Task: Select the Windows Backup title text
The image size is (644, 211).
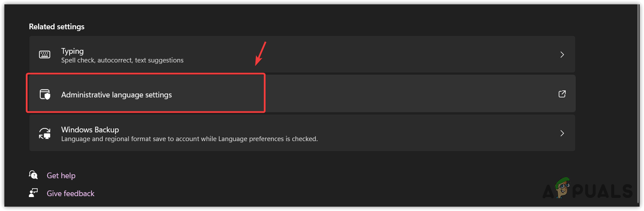Action: tap(90, 130)
